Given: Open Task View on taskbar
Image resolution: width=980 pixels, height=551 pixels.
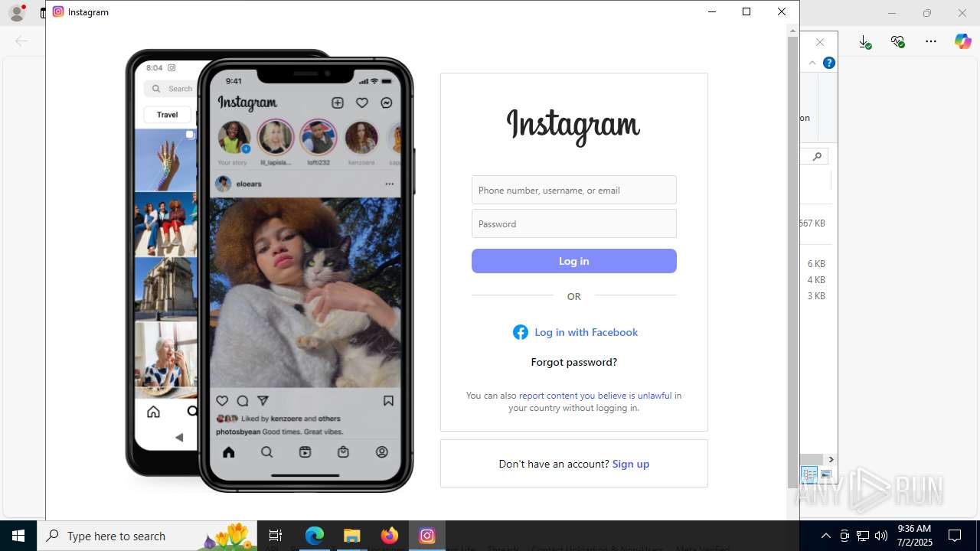Looking at the screenshot, I should click(276, 536).
